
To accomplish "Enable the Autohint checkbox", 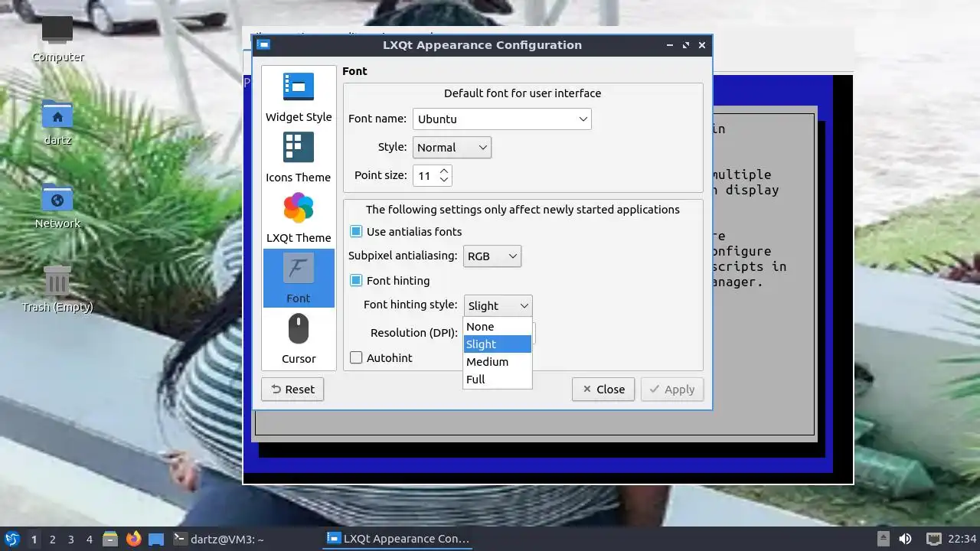I will point(356,357).
